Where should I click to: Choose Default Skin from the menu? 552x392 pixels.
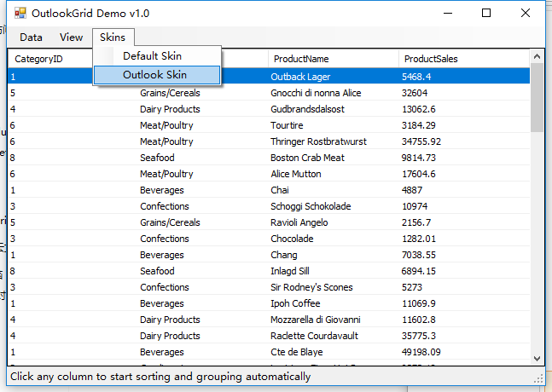pyautogui.click(x=157, y=56)
